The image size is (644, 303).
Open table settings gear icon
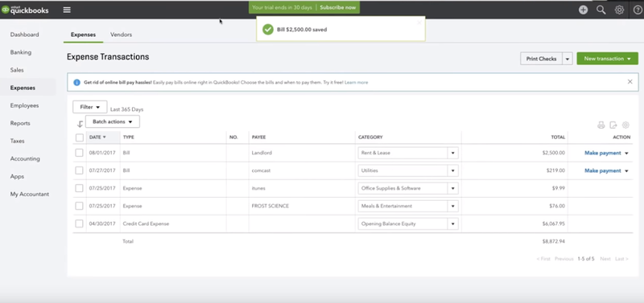coord(625,125)
